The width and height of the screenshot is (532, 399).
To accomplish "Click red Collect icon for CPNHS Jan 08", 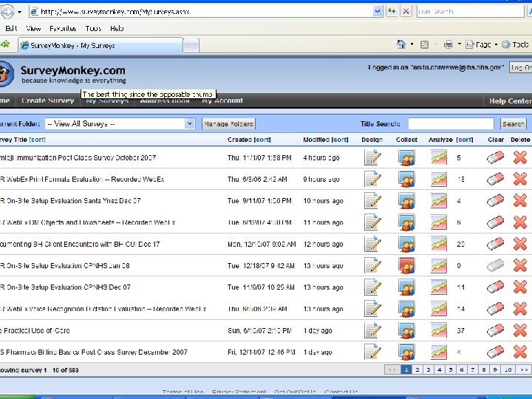I will [x=406, y=266].
